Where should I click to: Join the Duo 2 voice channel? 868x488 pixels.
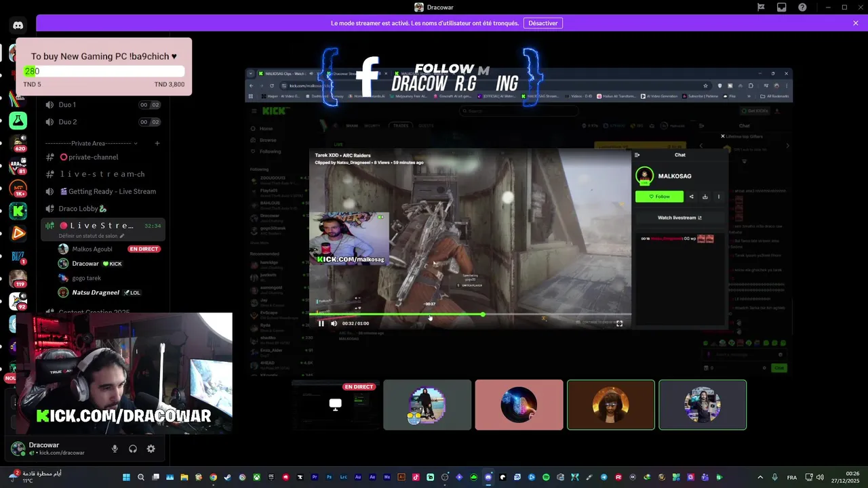click(103, 122)
